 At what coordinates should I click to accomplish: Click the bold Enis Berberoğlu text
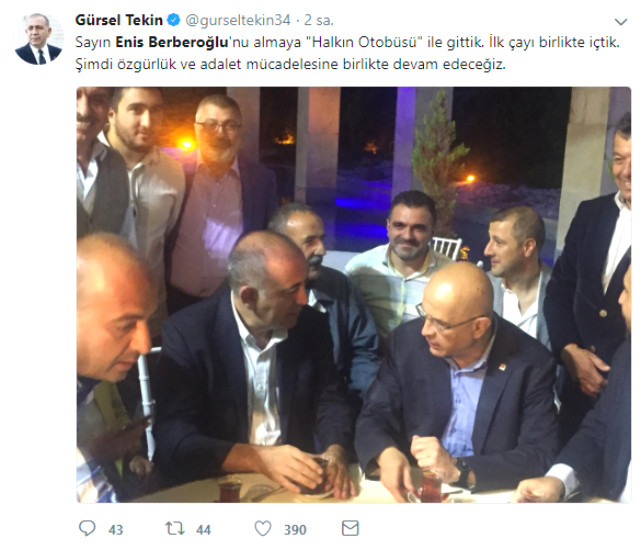pyautogui.click(x=172, y=42)
